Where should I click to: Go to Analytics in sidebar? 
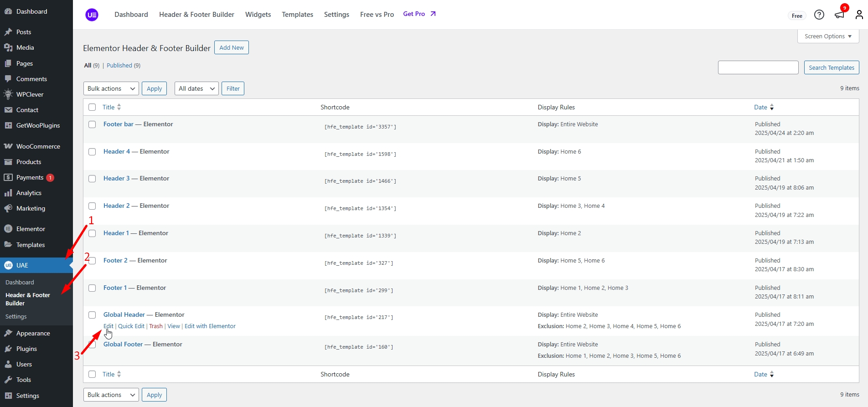[29, 193]
